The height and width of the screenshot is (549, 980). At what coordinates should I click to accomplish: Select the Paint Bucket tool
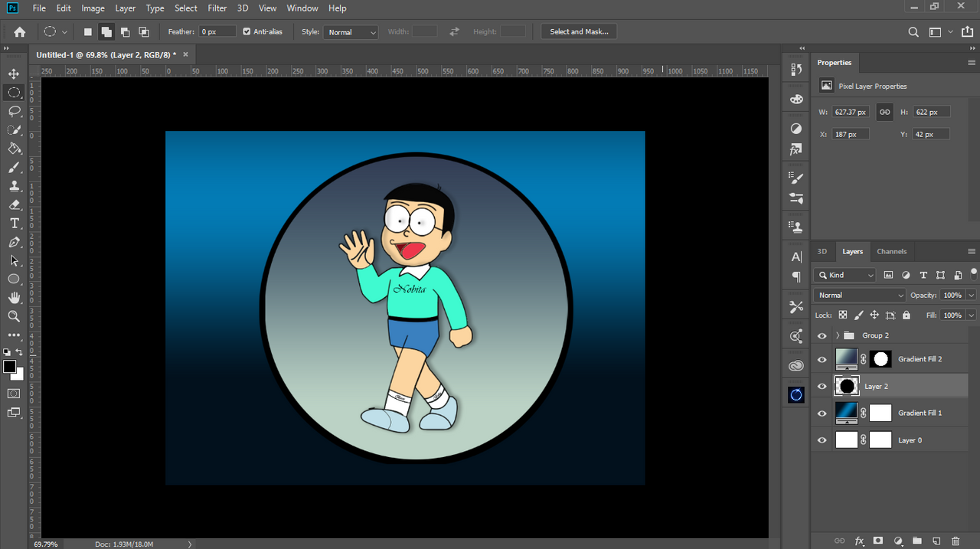tap(14, 149)
